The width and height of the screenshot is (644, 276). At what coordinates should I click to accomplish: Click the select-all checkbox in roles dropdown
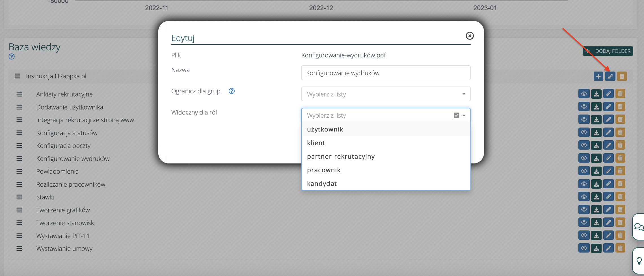pyautogui.click(x=456, y=115)
